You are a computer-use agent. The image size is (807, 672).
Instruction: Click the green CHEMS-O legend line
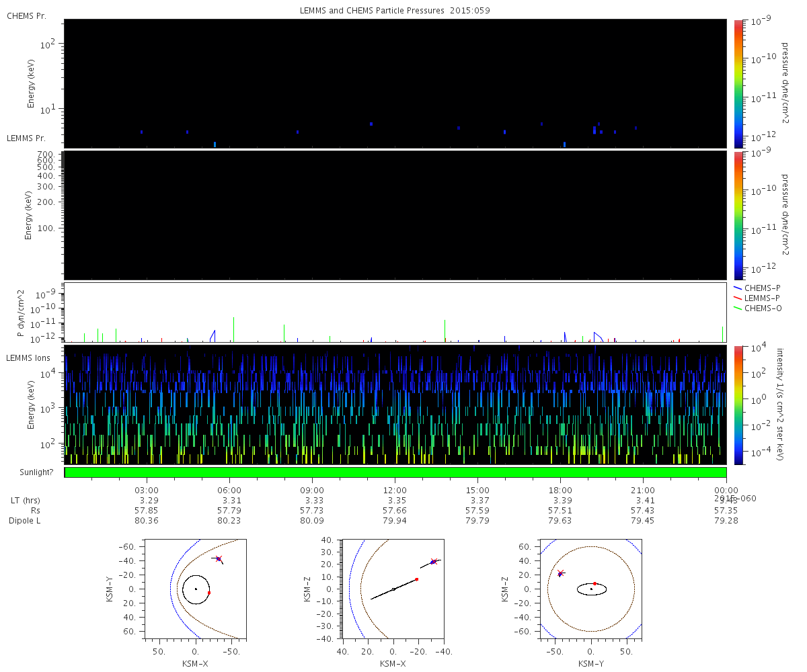pyautogui.click(x=738, y=308)
